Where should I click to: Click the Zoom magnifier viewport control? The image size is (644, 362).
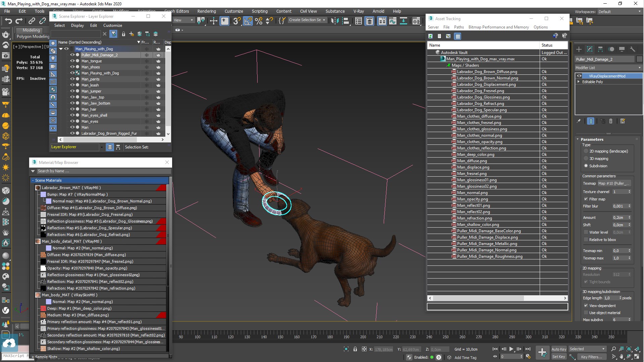point(613,349)
